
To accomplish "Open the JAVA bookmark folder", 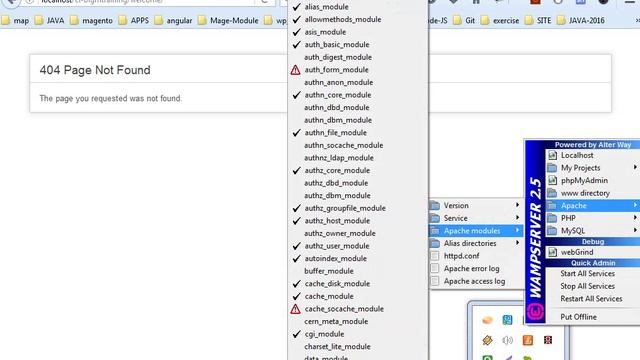I will tap(50, 20).
